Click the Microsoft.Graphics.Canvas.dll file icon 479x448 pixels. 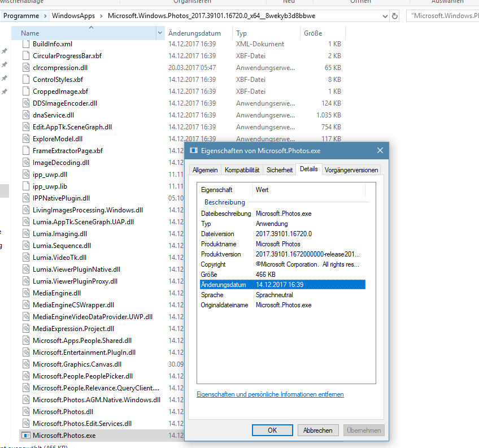point(27,364)
